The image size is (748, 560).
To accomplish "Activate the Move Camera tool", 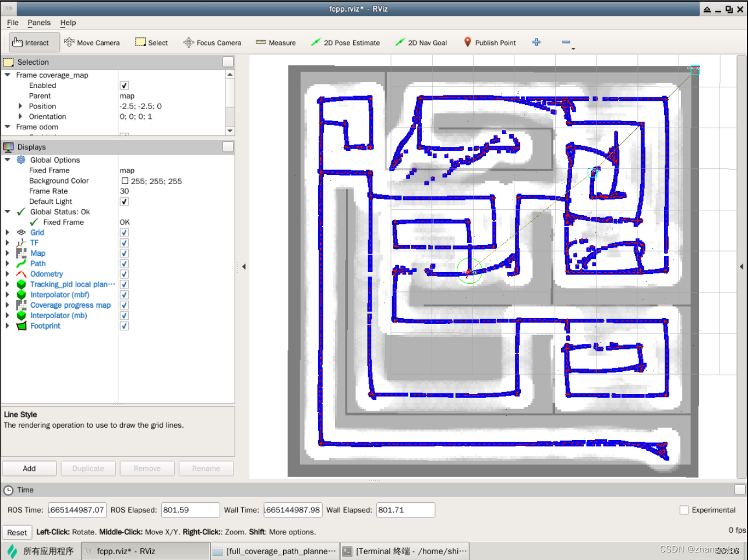I will pos(91,43).
